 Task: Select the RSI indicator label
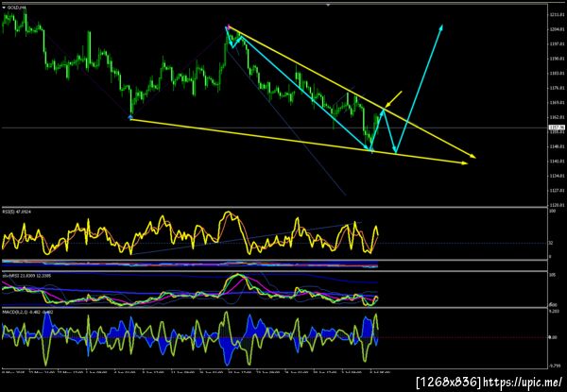click(x=16, y=212)
